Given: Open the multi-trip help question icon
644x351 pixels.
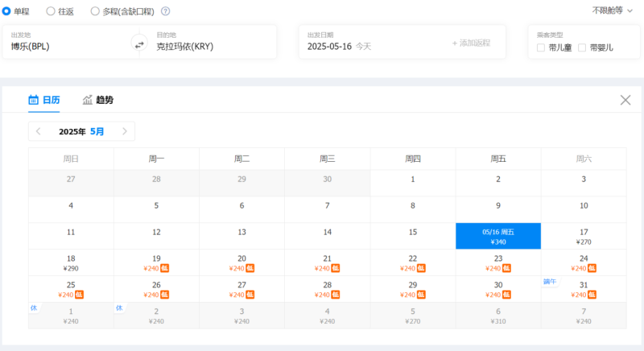Looking at the screenshot, I should (x=166, y=11).
